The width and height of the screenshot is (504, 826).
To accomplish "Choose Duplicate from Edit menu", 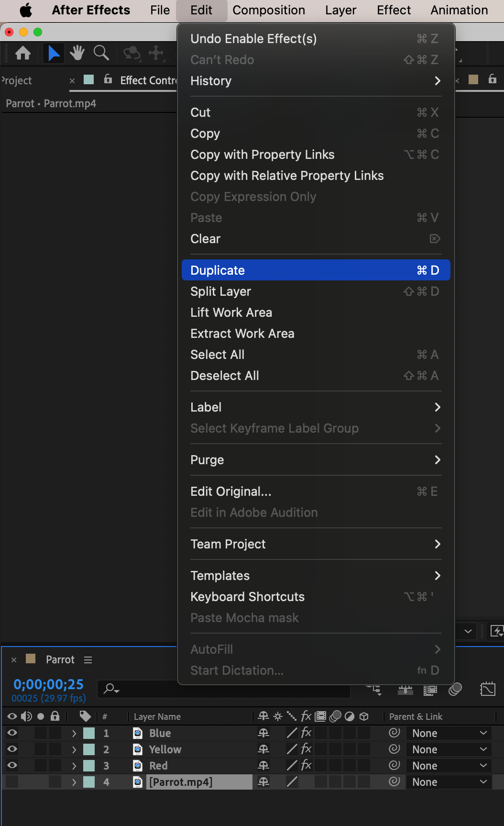I will click(316, 270).
